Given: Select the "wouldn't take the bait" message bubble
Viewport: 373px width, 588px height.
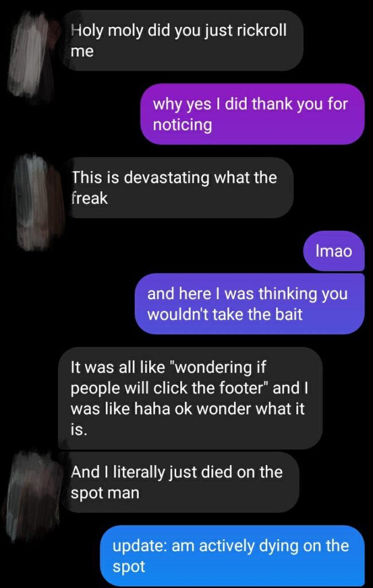Looking at the screenshot, I should [250, 304].
